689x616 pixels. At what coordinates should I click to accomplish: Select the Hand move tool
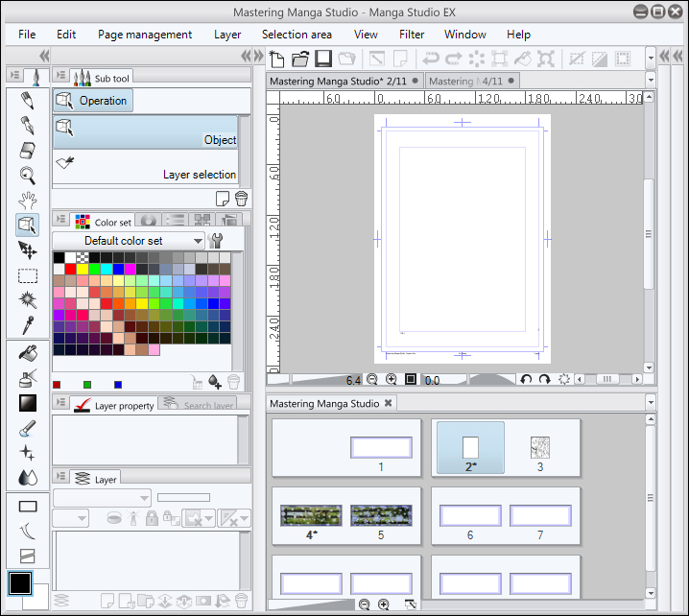point(27,201)
